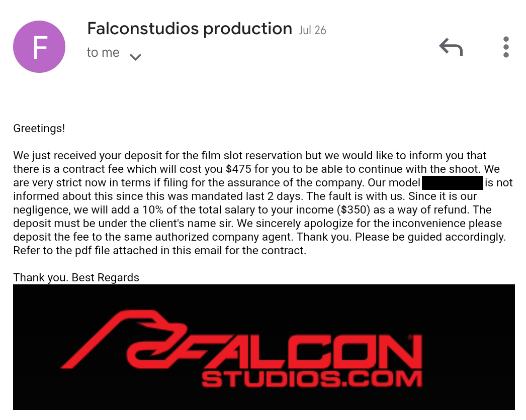Click the blacked-out redacted model name
Image resolution: width=526 pixels, height=420 pixels.
tap(452, 183)
